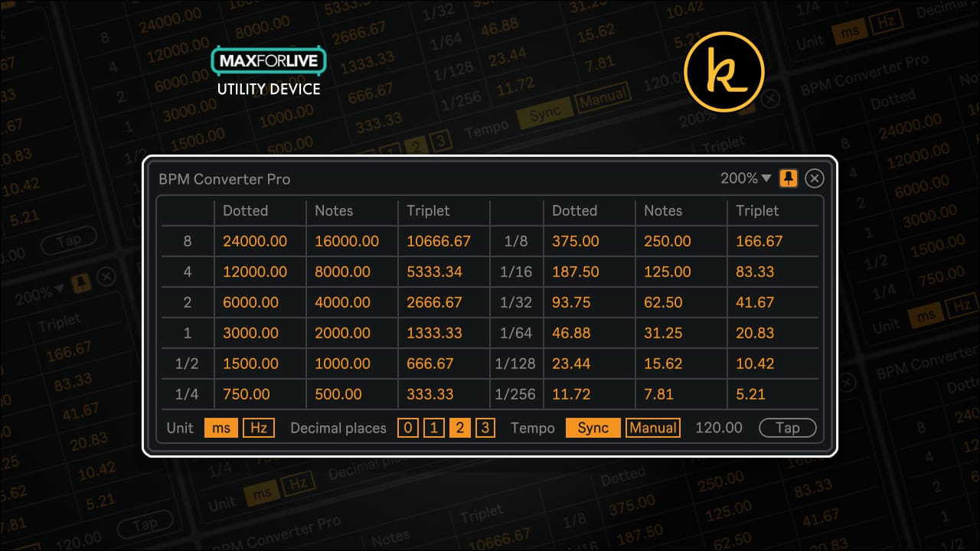Select dotted value 3000.00

point(250,333)
